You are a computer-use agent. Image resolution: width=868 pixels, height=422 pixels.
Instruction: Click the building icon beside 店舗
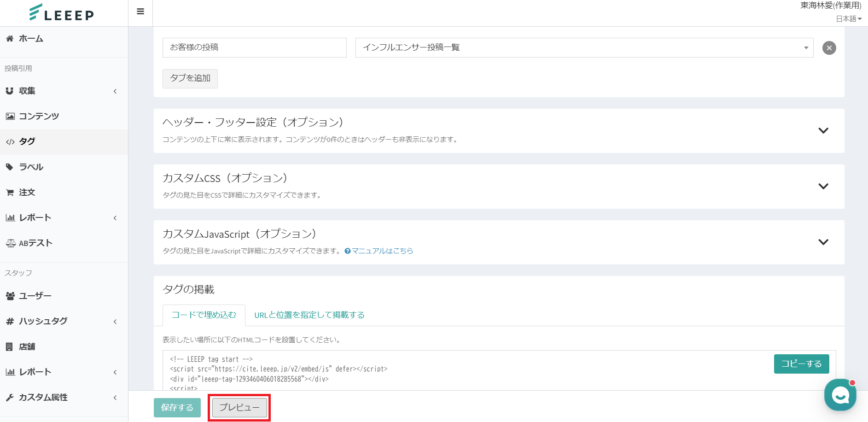(9, 346)
